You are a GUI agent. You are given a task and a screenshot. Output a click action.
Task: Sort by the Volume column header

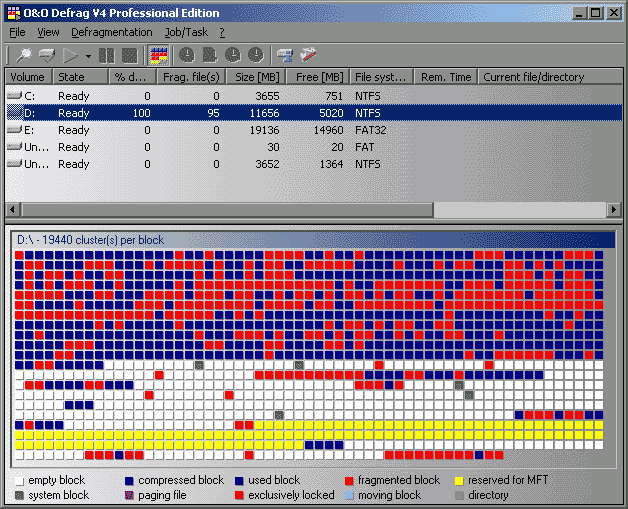tap(28, 76)
